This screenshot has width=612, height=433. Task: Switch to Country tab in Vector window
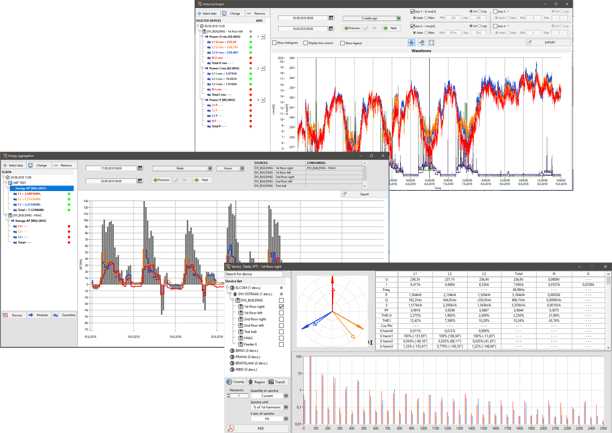click(x=235, y=382)
